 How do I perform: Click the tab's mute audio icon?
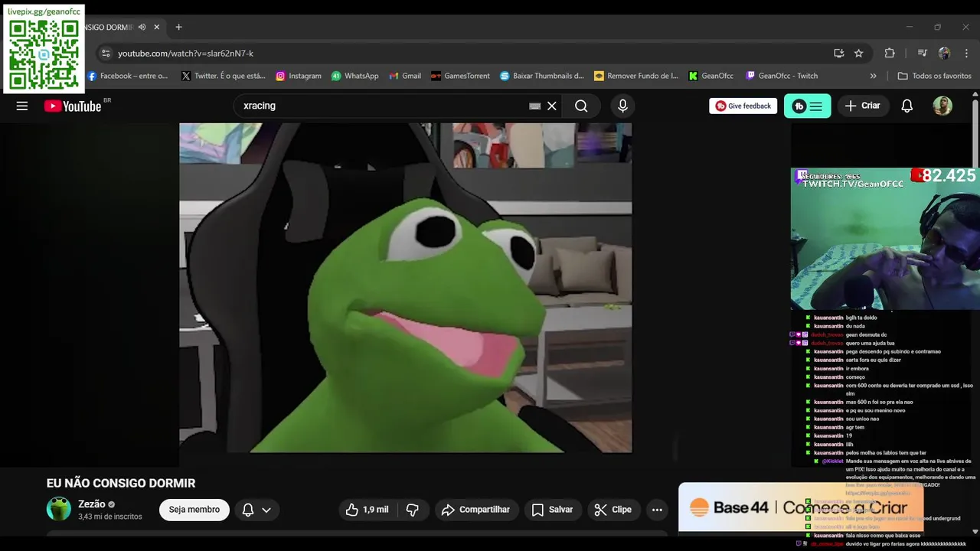click(x=142, y=27)
